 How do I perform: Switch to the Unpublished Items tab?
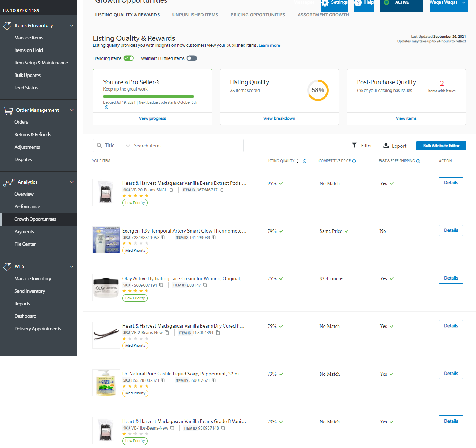point(195,15)
